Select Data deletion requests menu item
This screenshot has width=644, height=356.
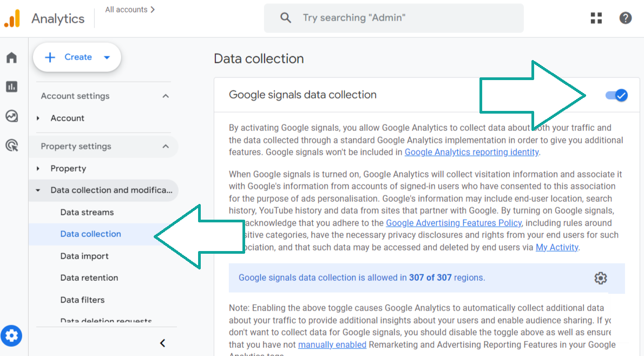point(106,320)
